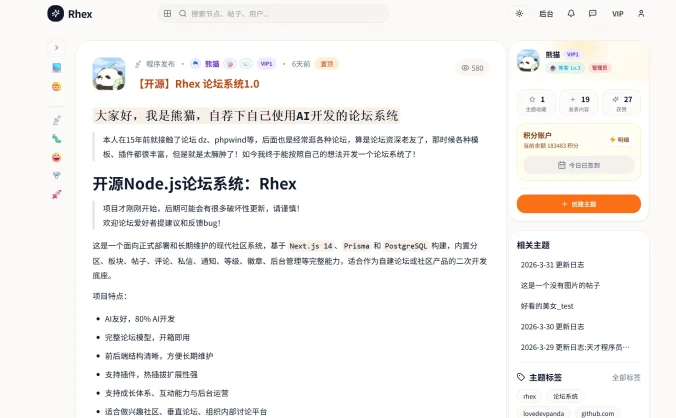Screen dimensions: 676x418
Task: Click the 置顶 pinned tag
Action: click(x=327, y=64)
